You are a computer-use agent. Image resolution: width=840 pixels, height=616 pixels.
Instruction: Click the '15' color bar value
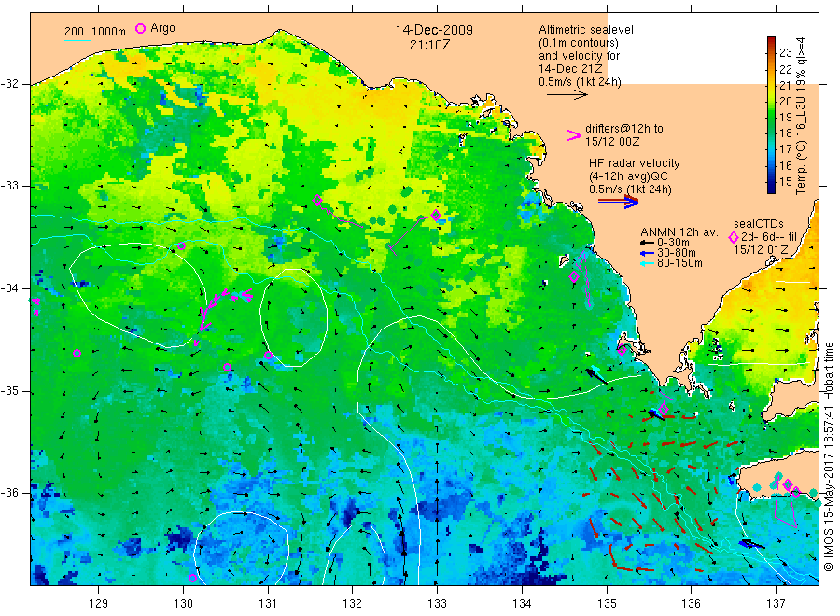coord(785,181)
